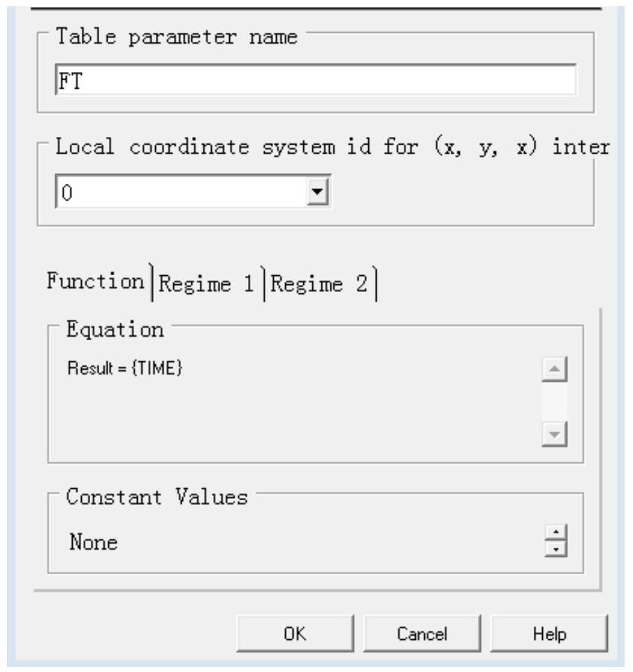The image size is (633, 672).
Task: Click the Table parameter name field containing FT
Action: (x=314, y=80)
